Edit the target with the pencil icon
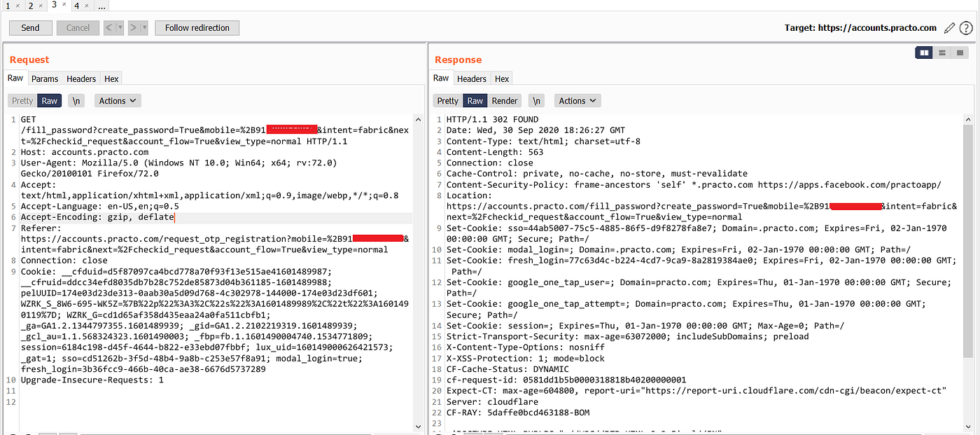 949,28
